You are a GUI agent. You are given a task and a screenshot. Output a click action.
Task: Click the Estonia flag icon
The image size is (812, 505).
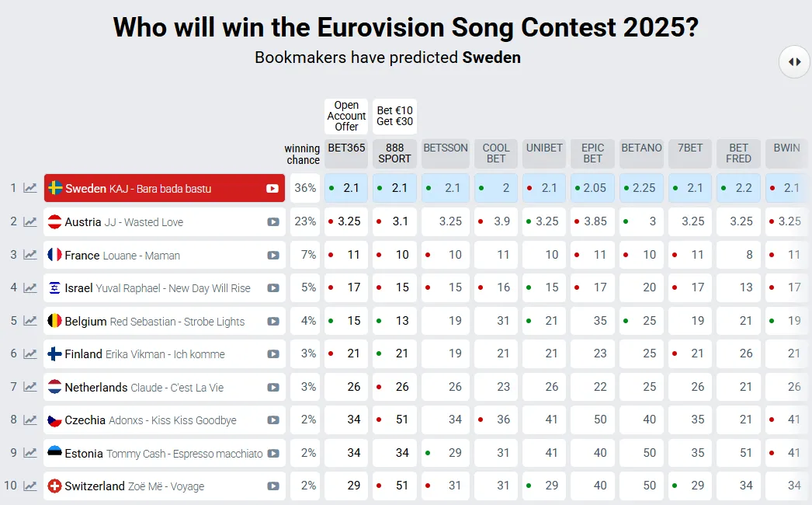54,453
